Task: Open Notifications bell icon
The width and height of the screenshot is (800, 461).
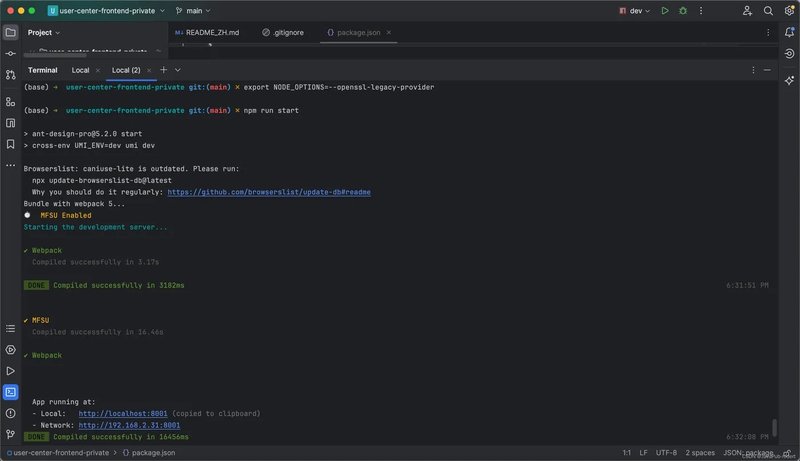Action: [789, 32]
